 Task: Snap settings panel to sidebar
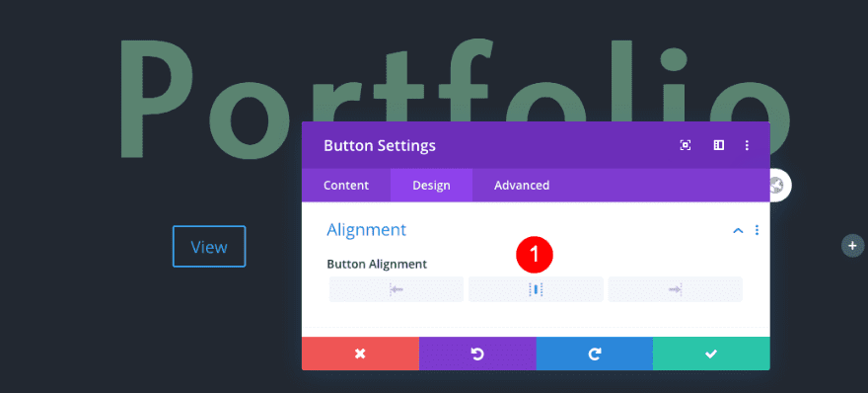tap(718, 145)
